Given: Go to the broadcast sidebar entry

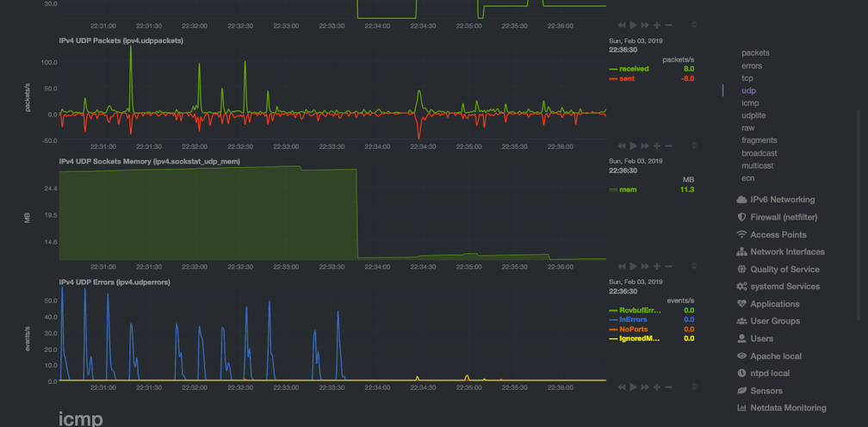Looking at the screenshot, I should click(x=759, y=153).
